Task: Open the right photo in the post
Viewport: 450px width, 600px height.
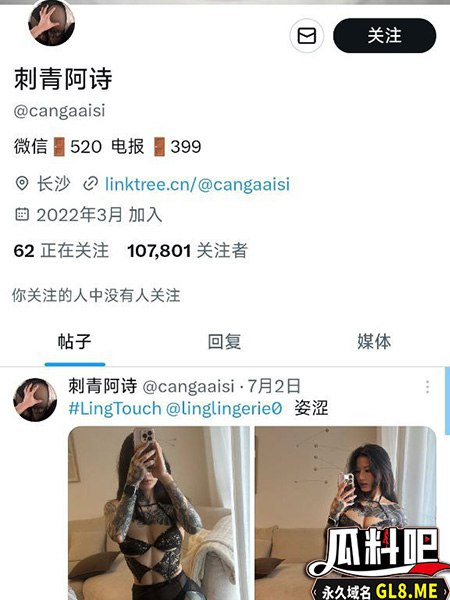Action: point(346,513)
